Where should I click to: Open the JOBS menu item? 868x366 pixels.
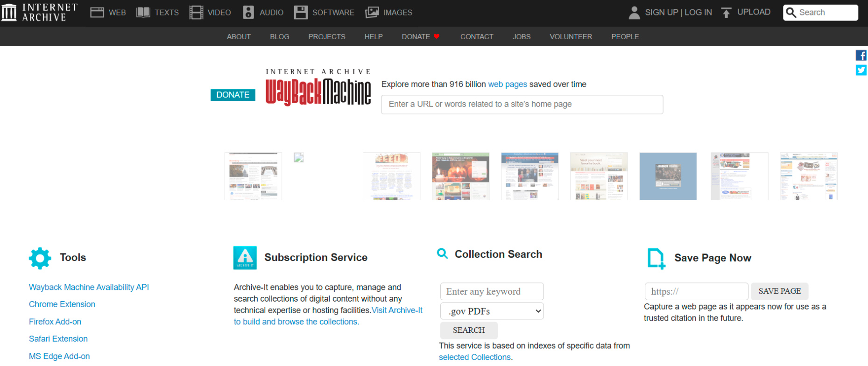click(522, 36)
